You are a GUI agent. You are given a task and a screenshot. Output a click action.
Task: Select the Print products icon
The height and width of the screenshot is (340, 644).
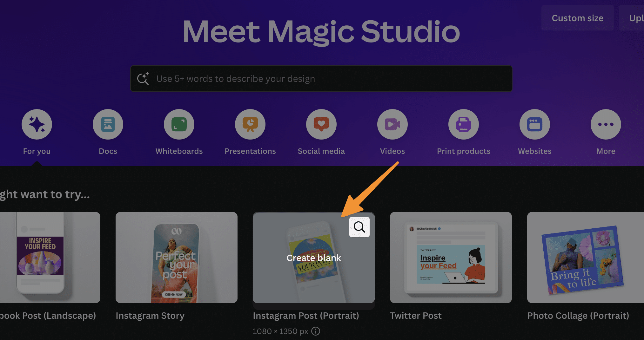click(x=463, y=124)
